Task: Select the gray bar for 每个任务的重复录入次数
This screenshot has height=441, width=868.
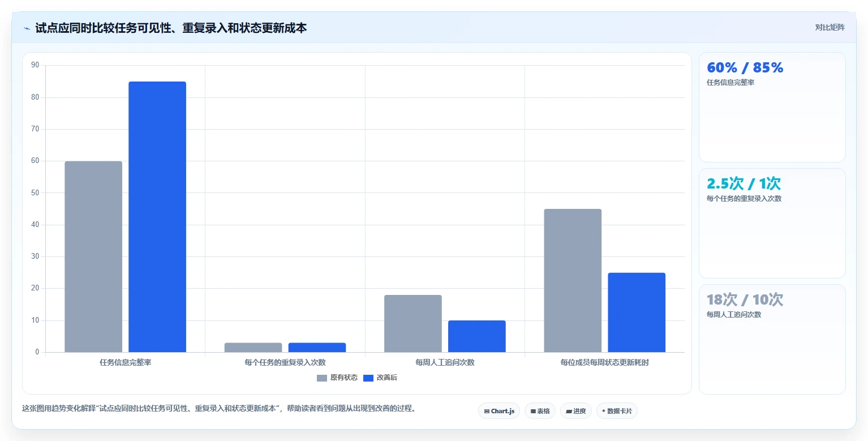Action: coord(253,348)
